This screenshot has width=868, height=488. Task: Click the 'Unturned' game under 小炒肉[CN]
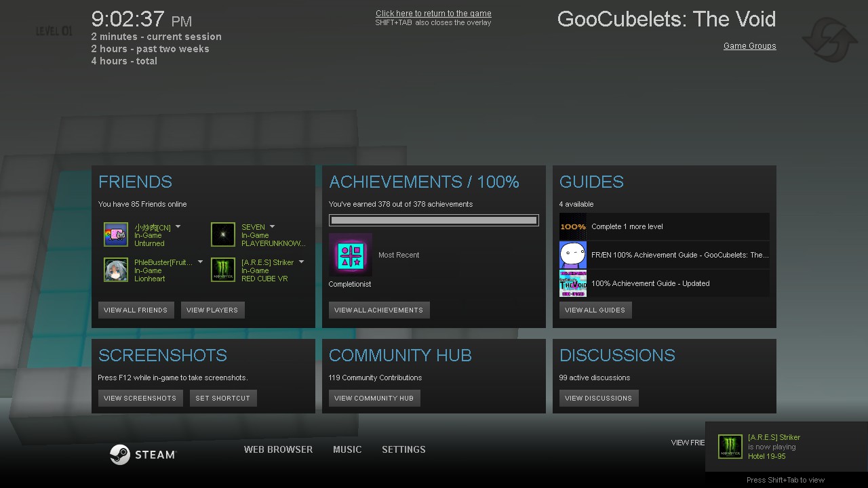[x=149, y=243]
